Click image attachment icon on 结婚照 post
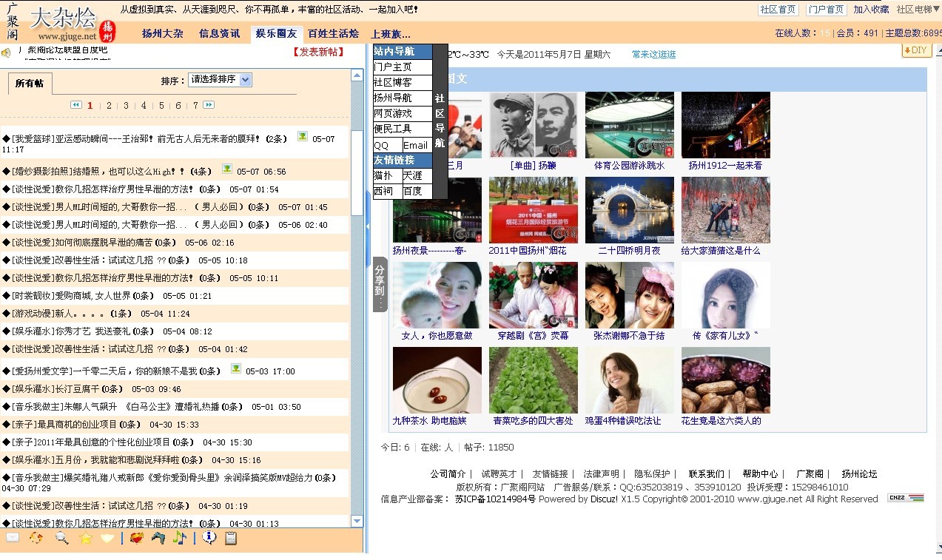The width and height of the screenshot is (942, 560). [x=227, y=169]
